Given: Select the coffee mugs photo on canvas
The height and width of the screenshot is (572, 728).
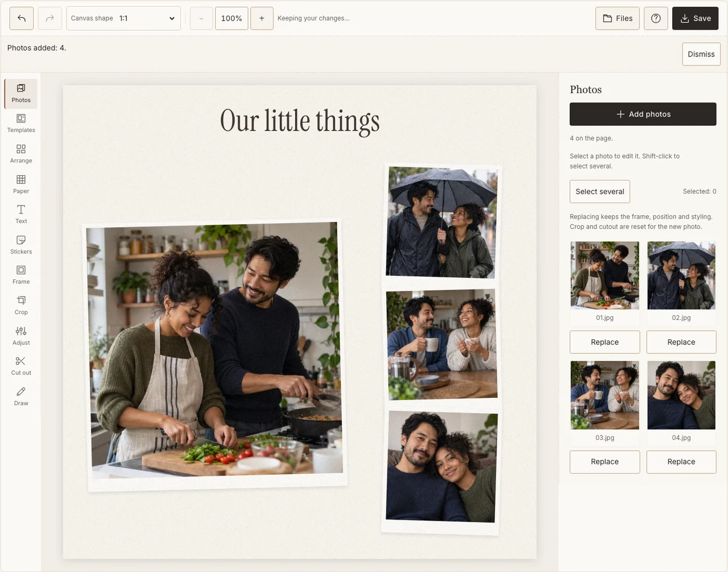Looking at the screenshot, I should click(x=441, y=344).
